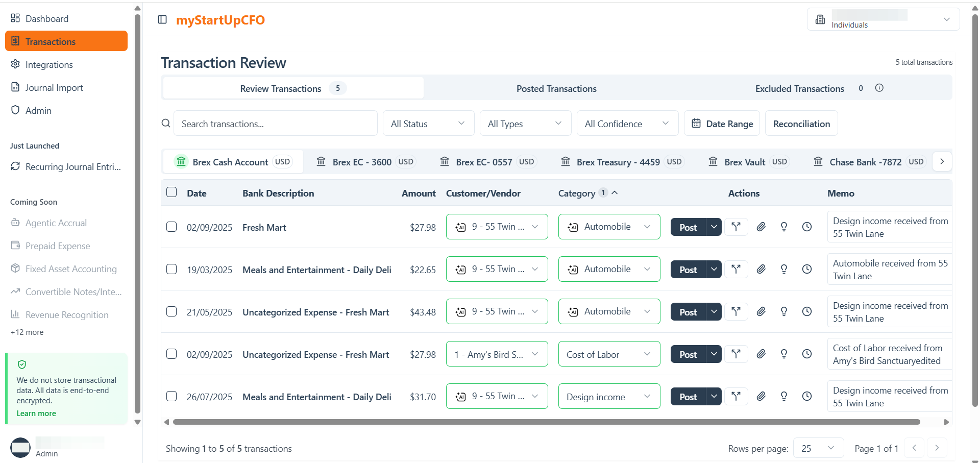The width and height of the screenshot is (980, 463).
Task: Click paperclip icon in 21/05/2025 Fresh Mart row
Action: coord(761,311)
